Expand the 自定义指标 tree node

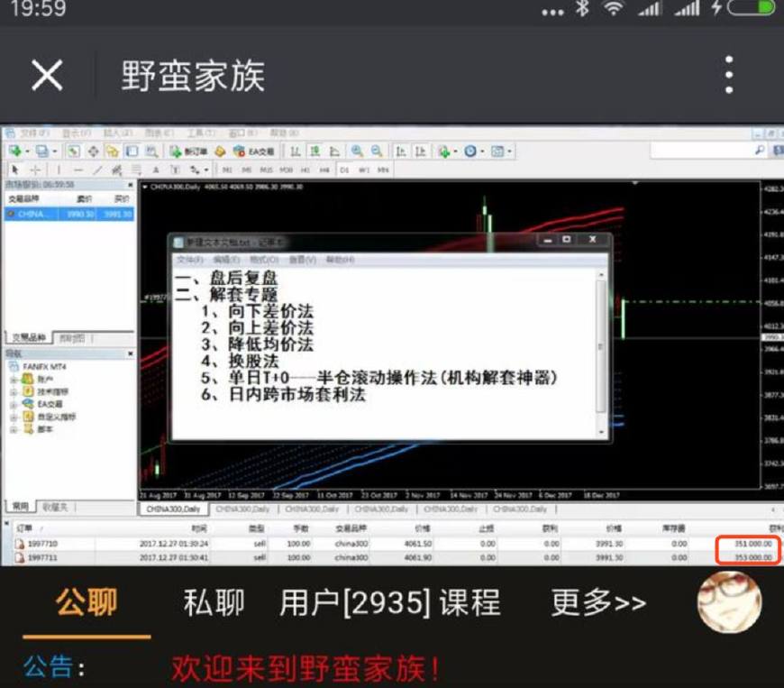[13, 416]
